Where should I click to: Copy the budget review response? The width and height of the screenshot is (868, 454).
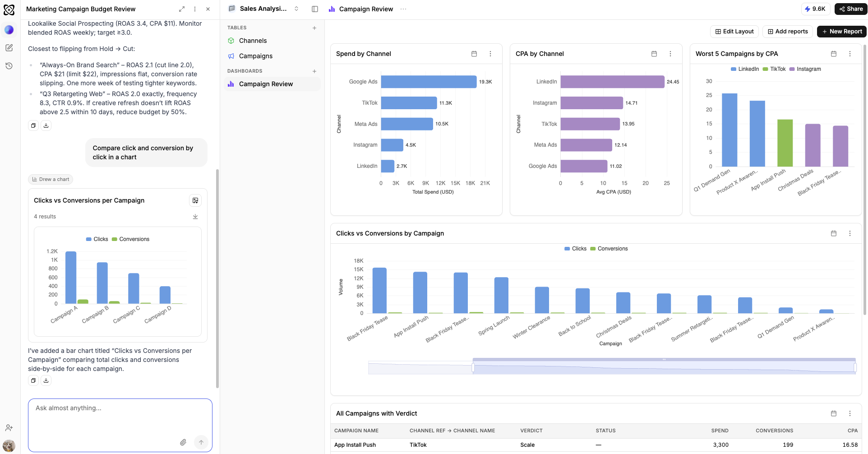click(33, 125)
